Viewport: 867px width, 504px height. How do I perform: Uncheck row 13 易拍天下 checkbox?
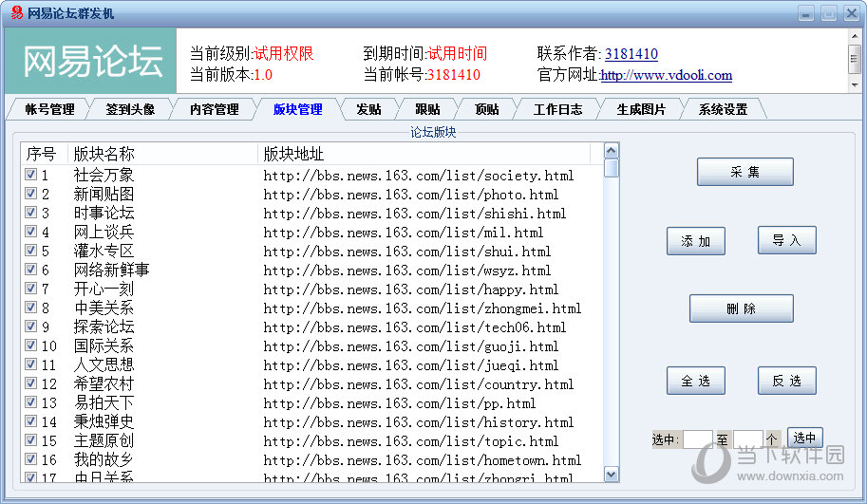click(31, 402)
